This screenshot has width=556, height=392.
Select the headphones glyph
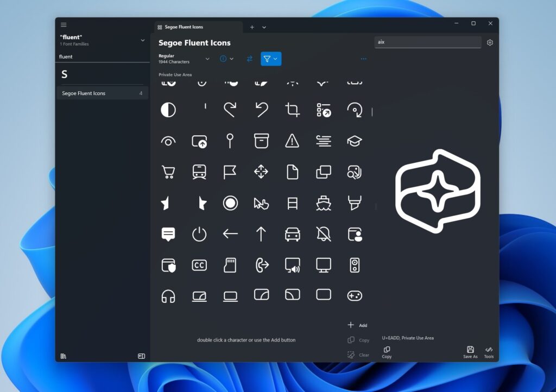coord(168,295)
